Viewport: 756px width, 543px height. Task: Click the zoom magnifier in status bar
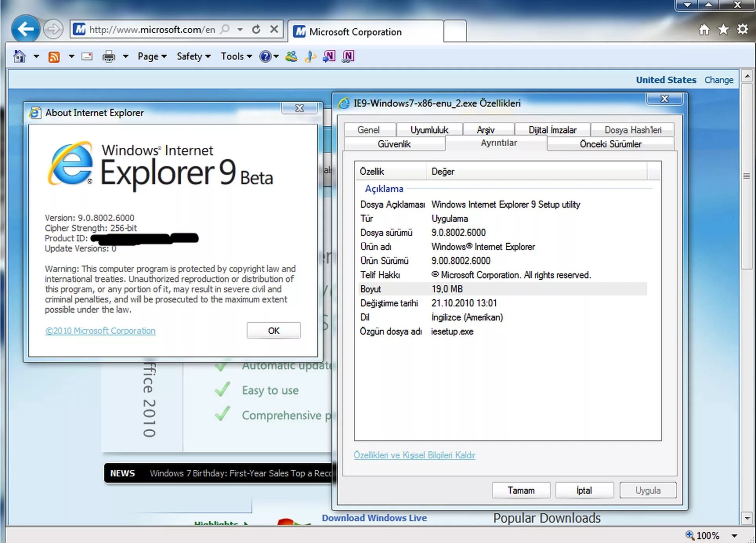pos(690,535)
